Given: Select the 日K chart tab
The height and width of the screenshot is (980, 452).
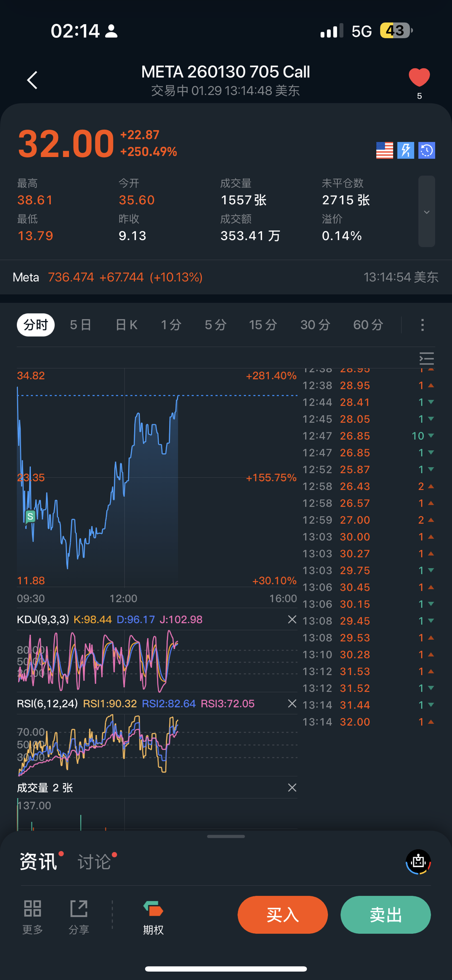Looking at the screenshot, I should (x=126, y=325).
